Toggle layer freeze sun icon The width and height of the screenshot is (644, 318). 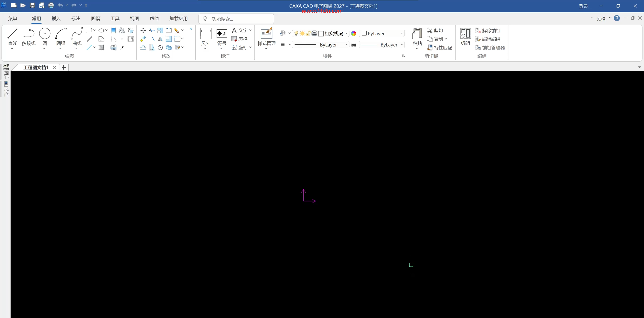[x=302, y=33]
